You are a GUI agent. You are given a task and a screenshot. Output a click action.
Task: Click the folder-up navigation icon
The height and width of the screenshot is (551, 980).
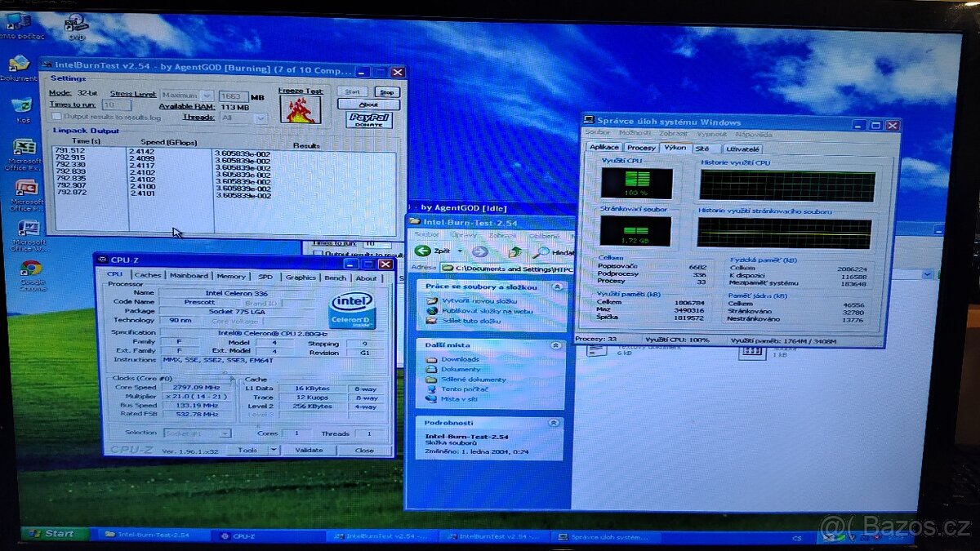[x=516, y=251]
